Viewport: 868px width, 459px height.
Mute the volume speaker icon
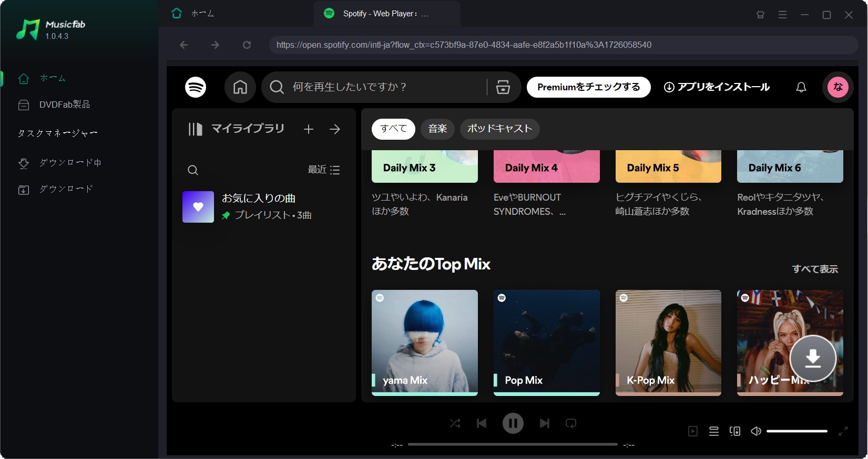756,431
